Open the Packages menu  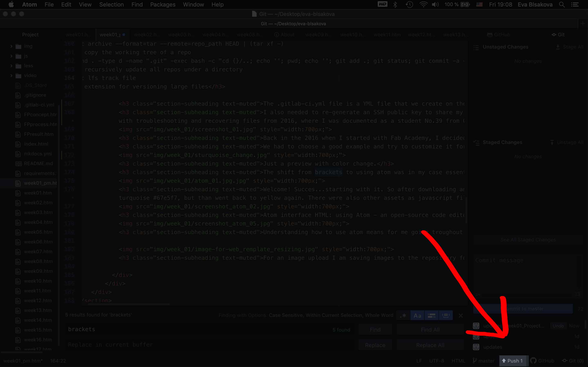[x=163, y=5]
